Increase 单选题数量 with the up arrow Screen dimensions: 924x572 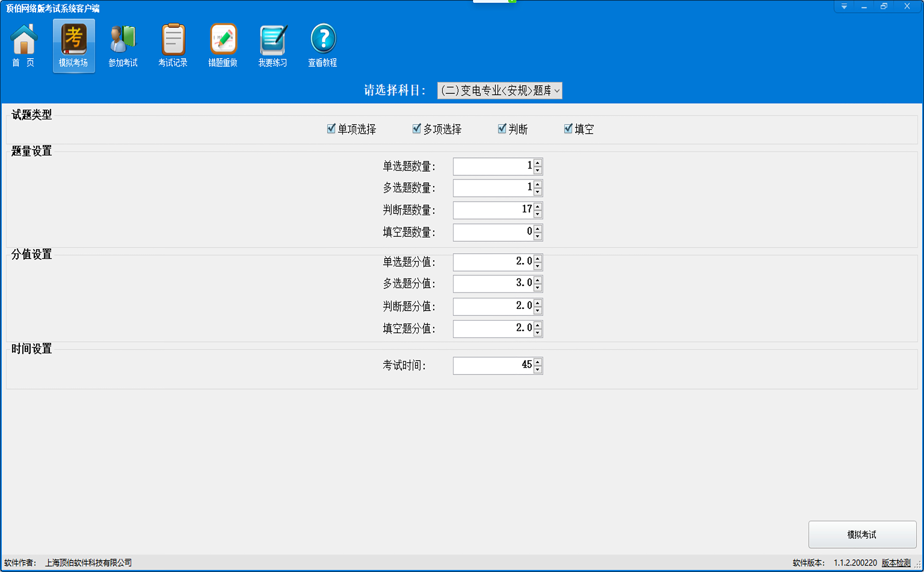tap(538, 163)
